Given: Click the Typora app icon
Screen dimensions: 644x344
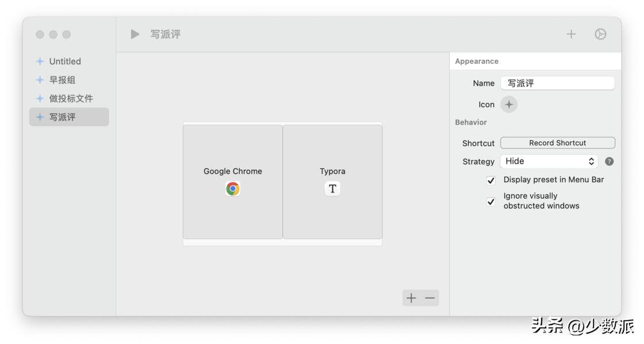Looking at the screenshot, I should click(332, 189).
